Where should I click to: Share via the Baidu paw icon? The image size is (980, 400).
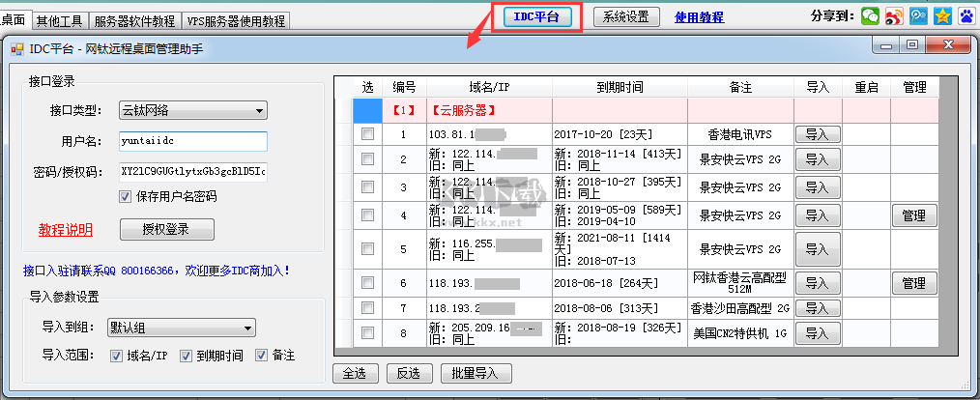click(966, 16)
